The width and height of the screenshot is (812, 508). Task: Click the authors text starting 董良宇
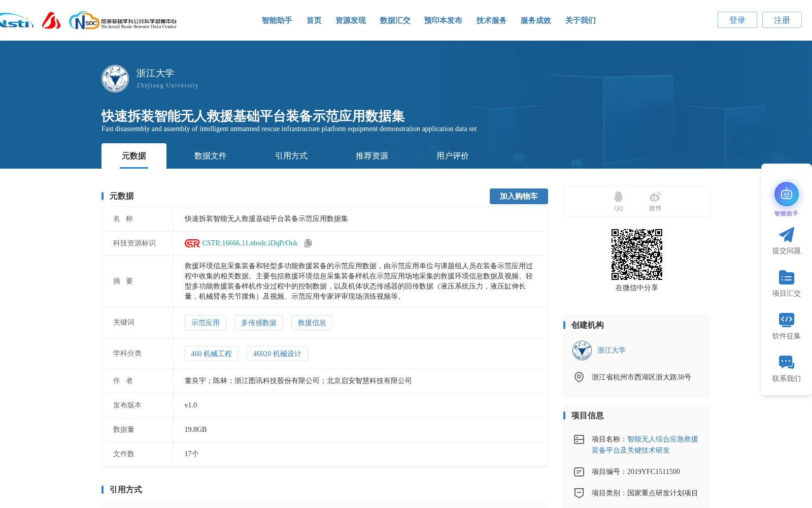[x=298, y=381]
